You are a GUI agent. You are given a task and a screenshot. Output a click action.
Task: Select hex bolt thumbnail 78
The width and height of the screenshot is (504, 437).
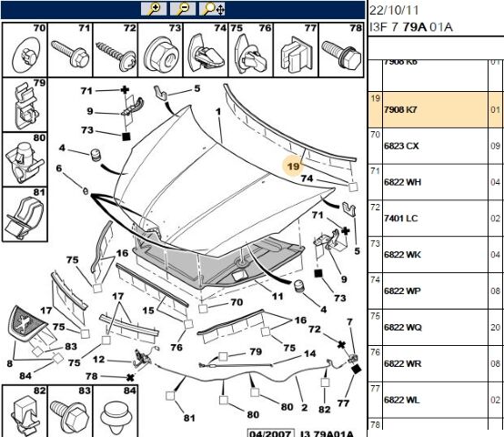[x=341, y=49]
